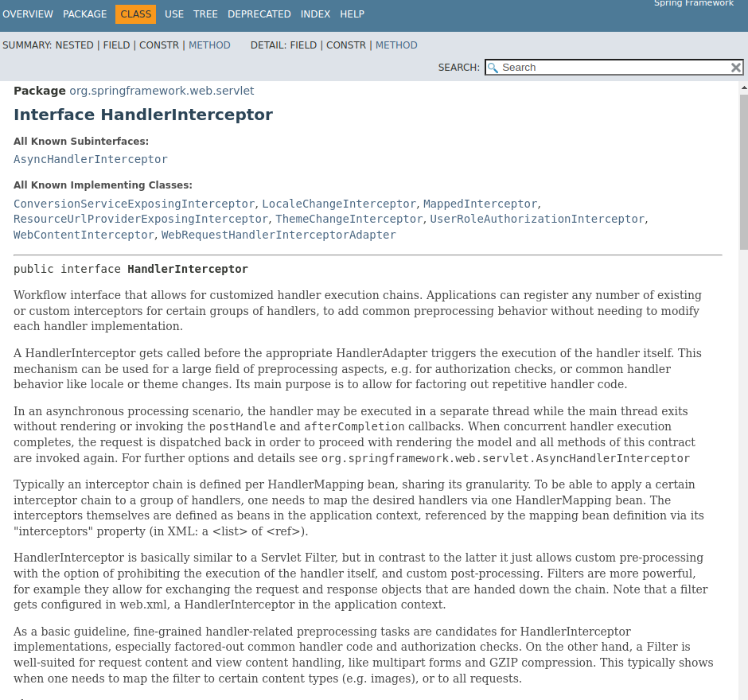This screenshot has height=700, width=748.
Task: Open WebRequestHandlerInterceptorAdapter class link
Action: click(x=279, y=235)
